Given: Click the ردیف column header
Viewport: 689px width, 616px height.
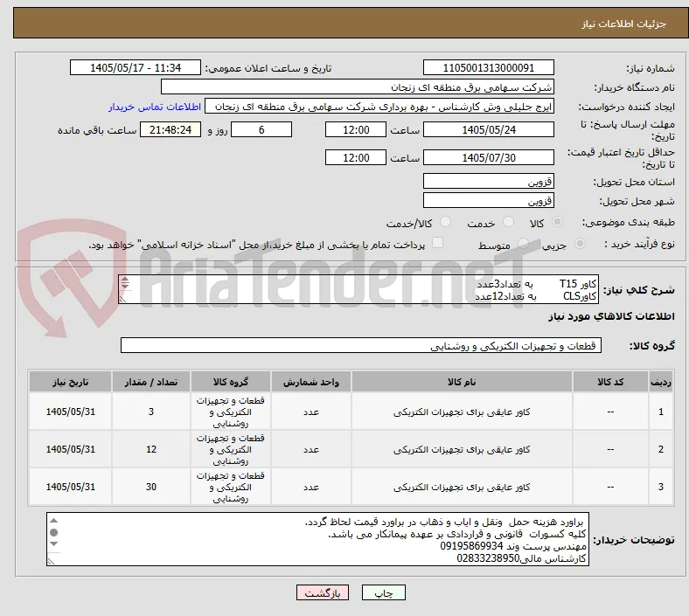Looking at the screenshot, I should click(x=661, y=382).
